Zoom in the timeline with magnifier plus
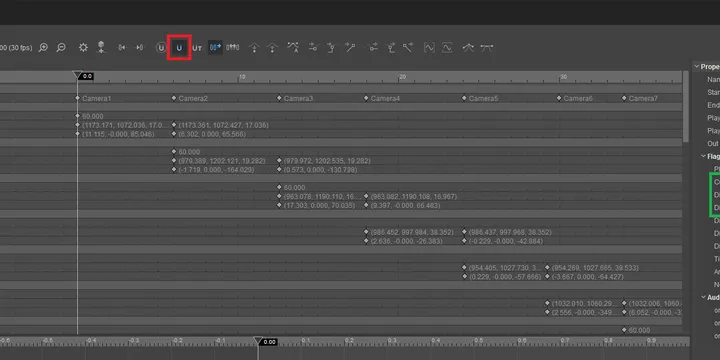This screenshot has width=720, height=360. click(43, 47)
